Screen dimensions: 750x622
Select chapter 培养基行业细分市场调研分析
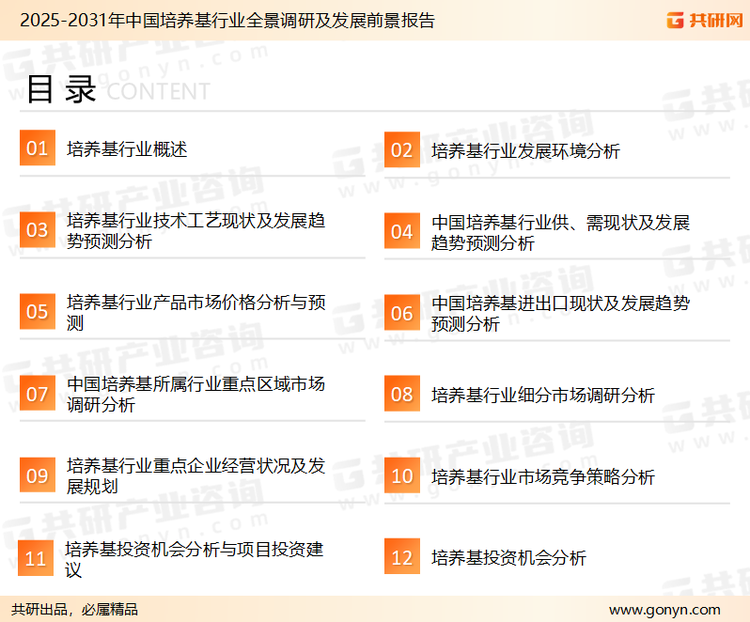point(542,395)
